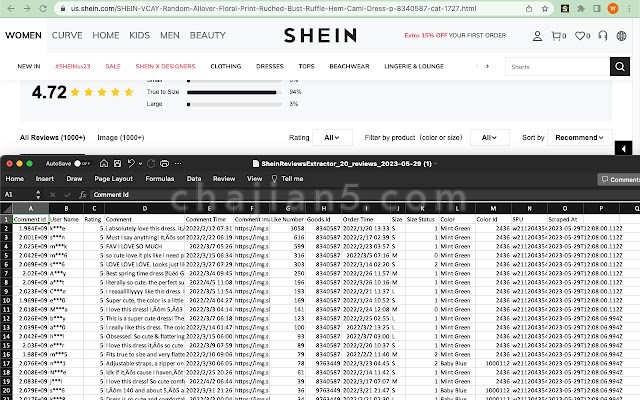Click the fx insert function icon

(83, 195)
